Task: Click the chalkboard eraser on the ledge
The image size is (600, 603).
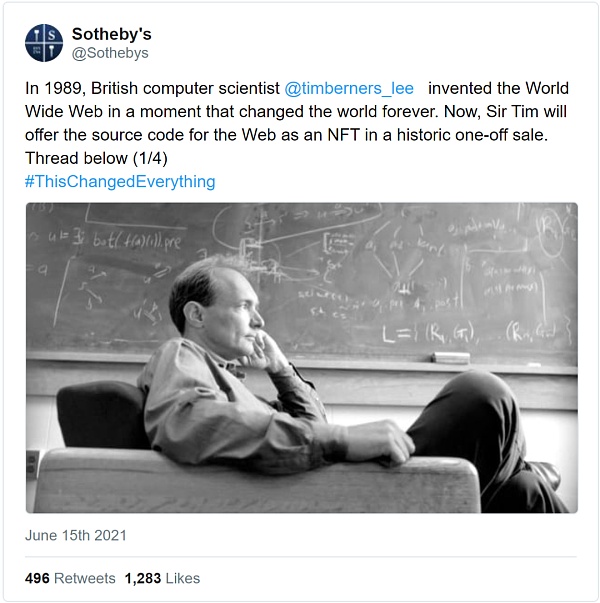Action: tap(450, 357)
